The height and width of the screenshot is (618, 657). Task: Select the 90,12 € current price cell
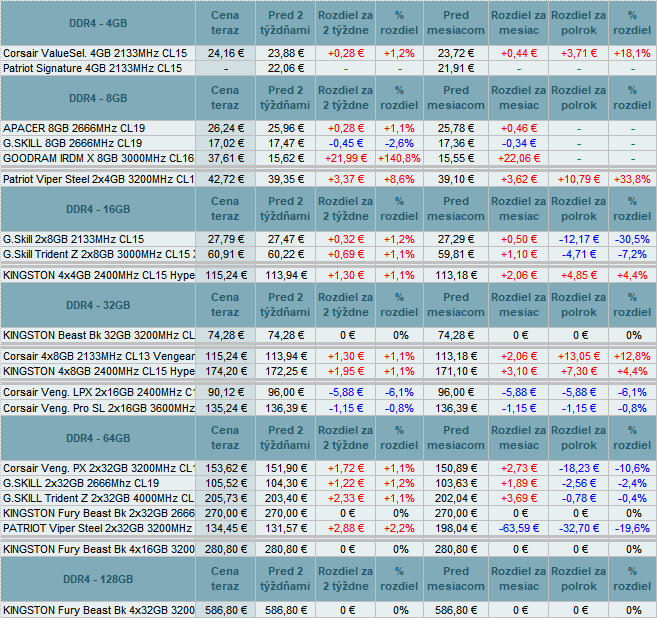tap(225, 392)
